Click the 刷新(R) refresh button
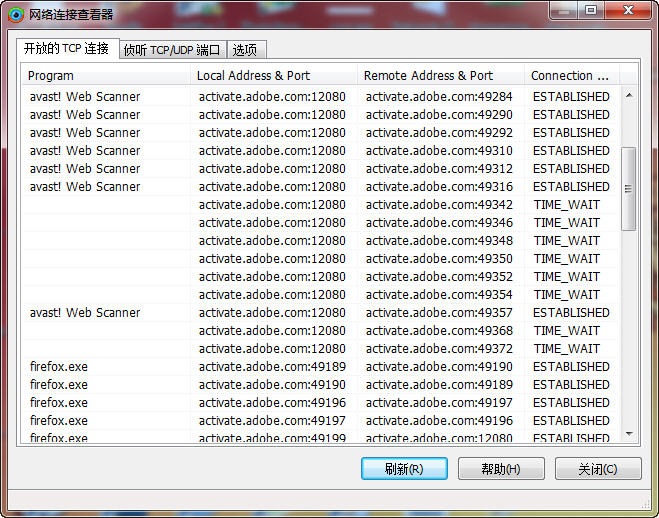 404,468
